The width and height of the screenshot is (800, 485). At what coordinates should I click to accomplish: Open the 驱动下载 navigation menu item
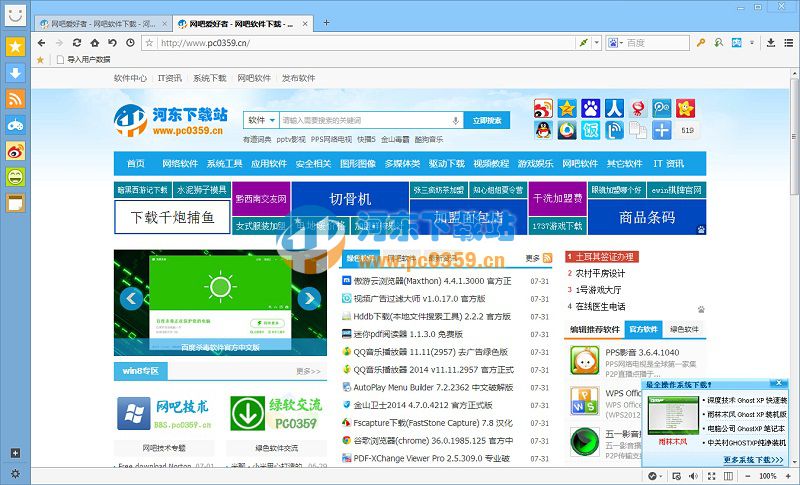pyautogui.click(x=446, y=164)
